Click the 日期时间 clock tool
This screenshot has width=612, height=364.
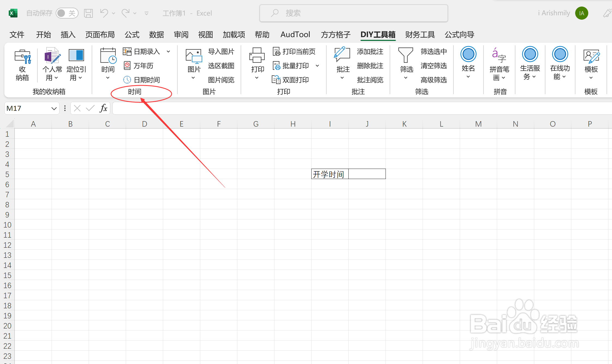coord(141,80)
